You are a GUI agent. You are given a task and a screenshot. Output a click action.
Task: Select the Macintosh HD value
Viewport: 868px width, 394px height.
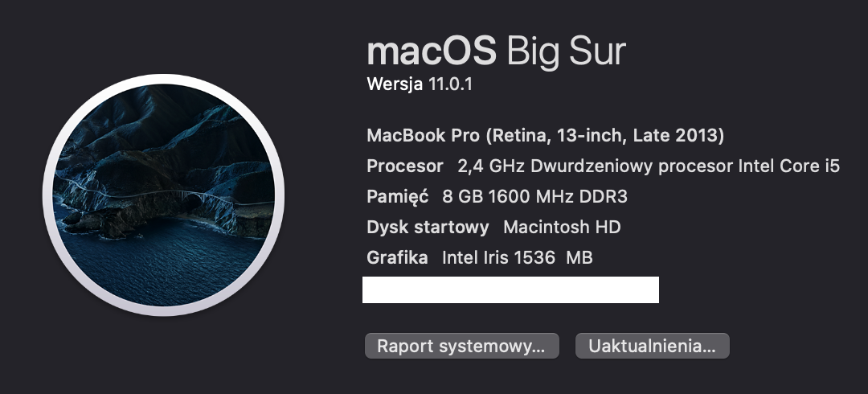coord(562,227)
